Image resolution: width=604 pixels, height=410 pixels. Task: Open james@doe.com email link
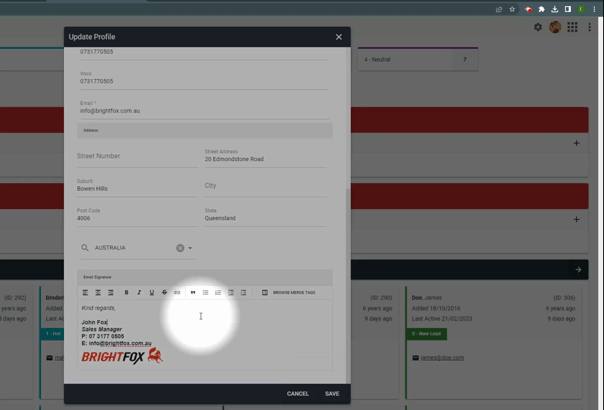pos(442,358)
